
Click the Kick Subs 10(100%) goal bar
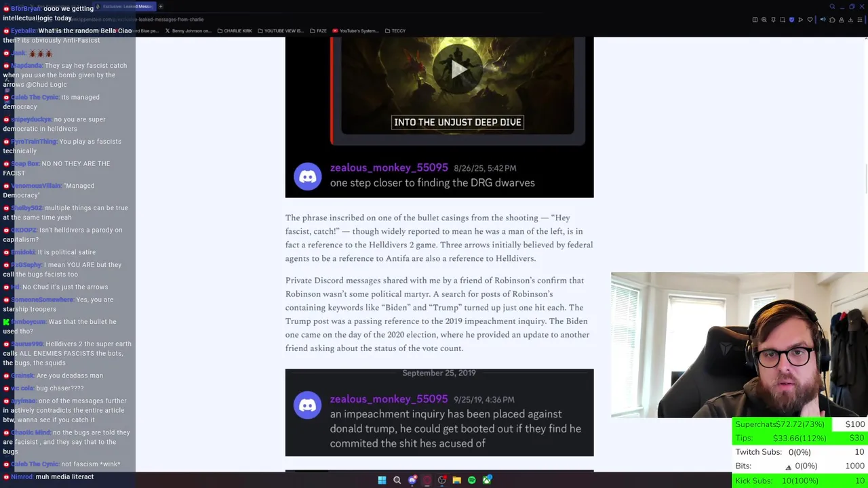[800, 481]
